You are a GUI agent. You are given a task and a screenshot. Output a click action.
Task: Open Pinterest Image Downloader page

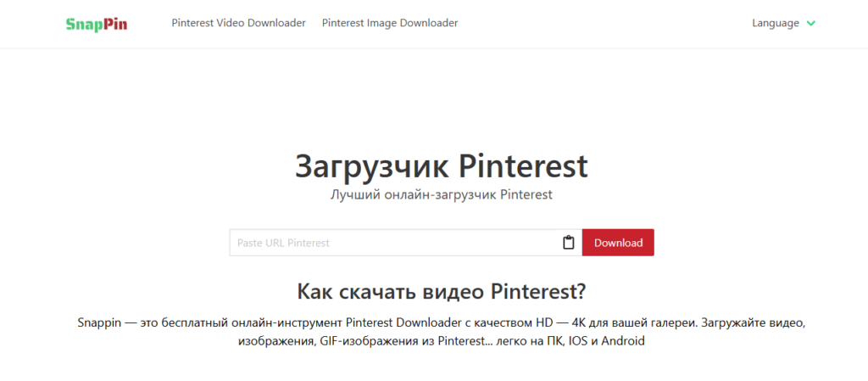[390, 23]
